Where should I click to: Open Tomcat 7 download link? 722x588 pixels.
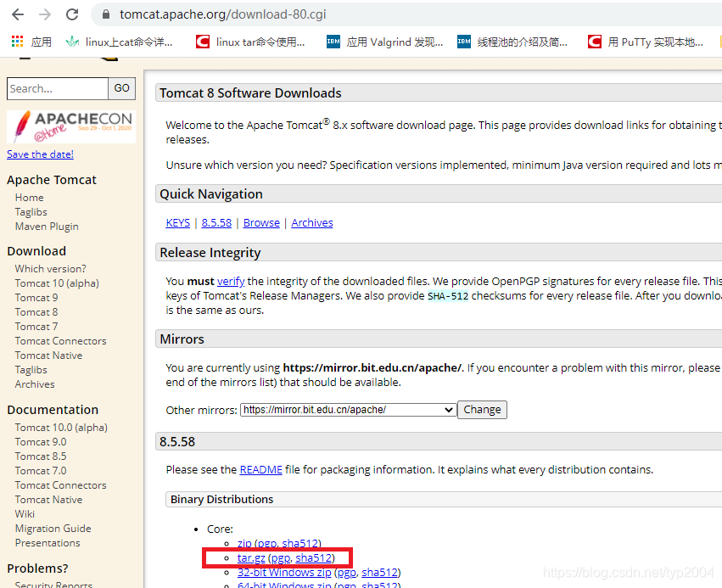click(36, 327)
